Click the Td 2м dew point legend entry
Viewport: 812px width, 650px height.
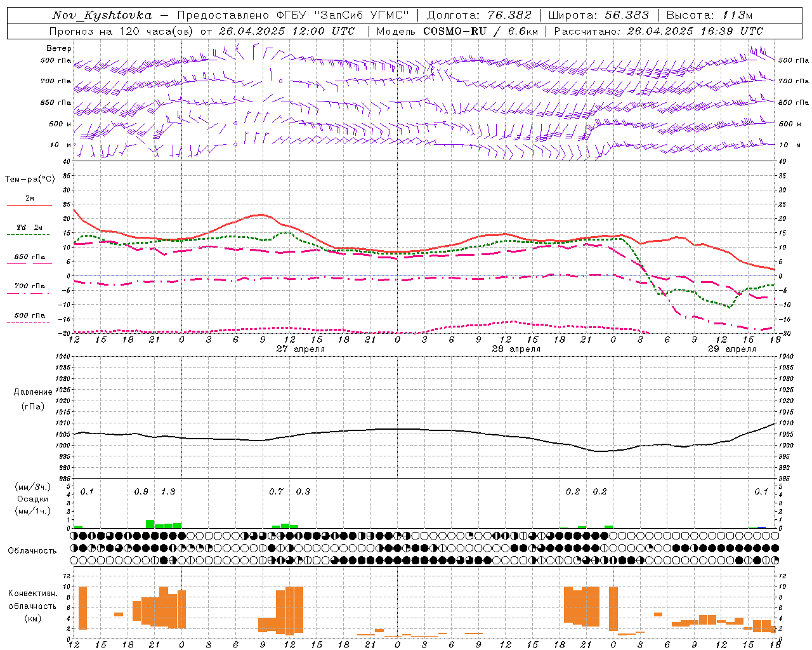pyautogui.click(x=29, y=227)
